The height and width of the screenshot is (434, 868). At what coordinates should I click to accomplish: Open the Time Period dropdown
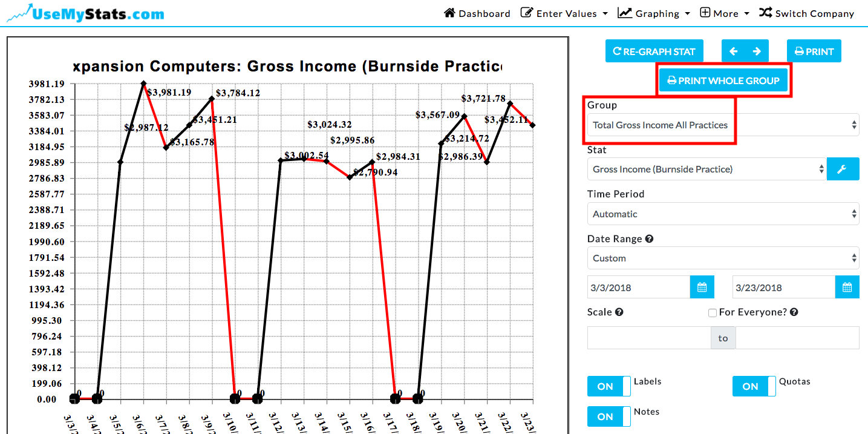pyautogui.click(x=723, y=214)
